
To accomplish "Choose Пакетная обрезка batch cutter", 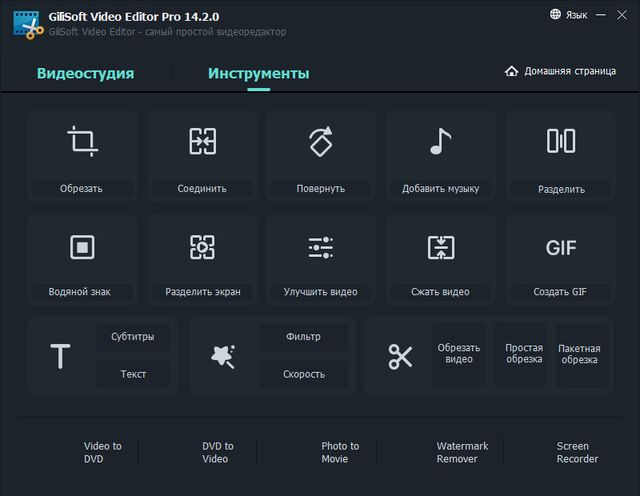I will click(x=579, y=354).
